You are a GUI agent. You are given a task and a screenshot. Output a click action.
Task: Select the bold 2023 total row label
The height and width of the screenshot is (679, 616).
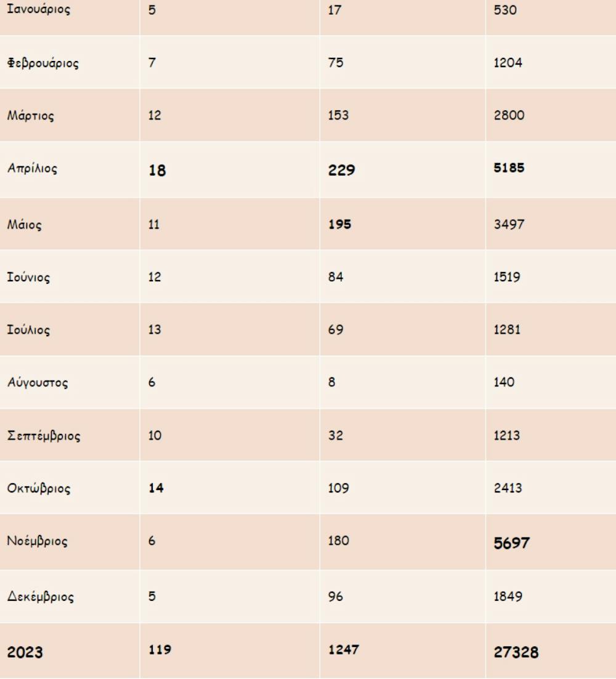tap(25, 652)
